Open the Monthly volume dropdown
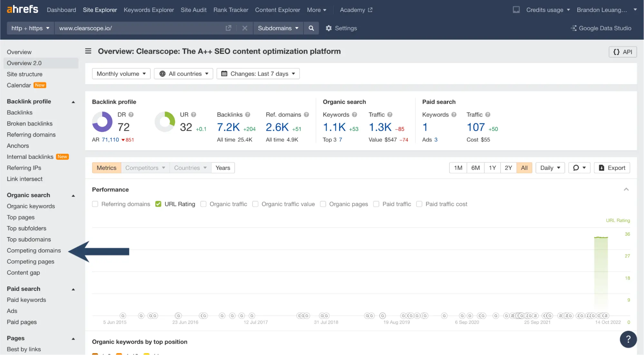Screen dimensions: 644x355 (121, 74)
